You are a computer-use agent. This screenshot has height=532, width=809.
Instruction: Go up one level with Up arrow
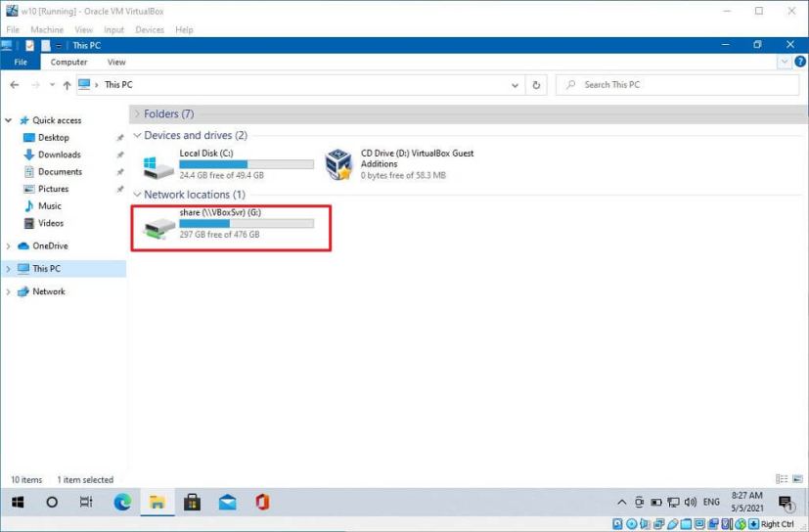tap(67, 85)
